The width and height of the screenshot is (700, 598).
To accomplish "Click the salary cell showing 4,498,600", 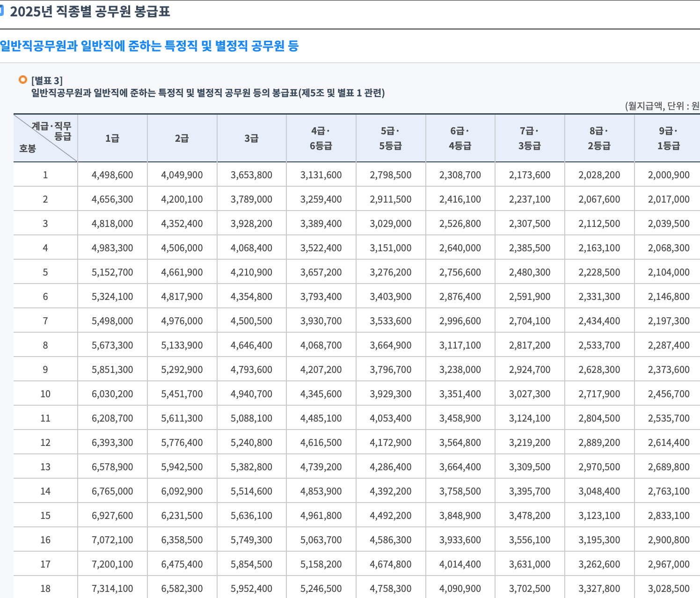I will pos(112,175).
